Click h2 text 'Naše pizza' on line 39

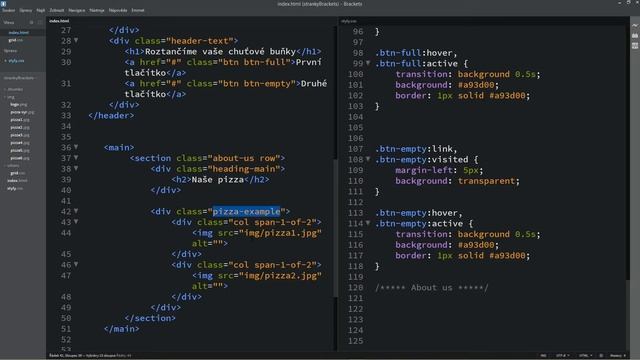click(x=218, y=179)
